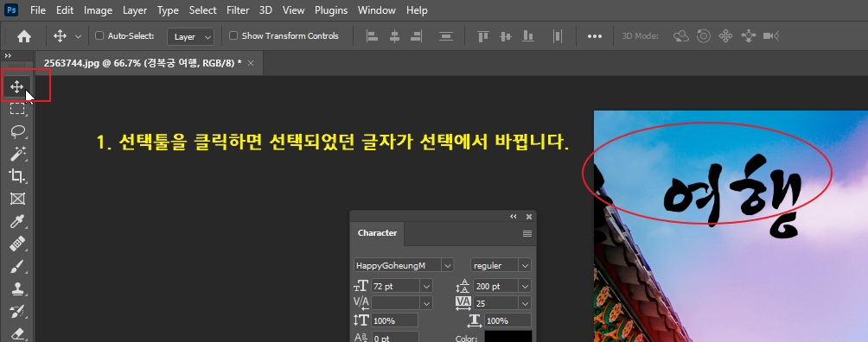The image size is (868, 342).
Task: Select the Magic Wand tool
Action: click(17, 153)
